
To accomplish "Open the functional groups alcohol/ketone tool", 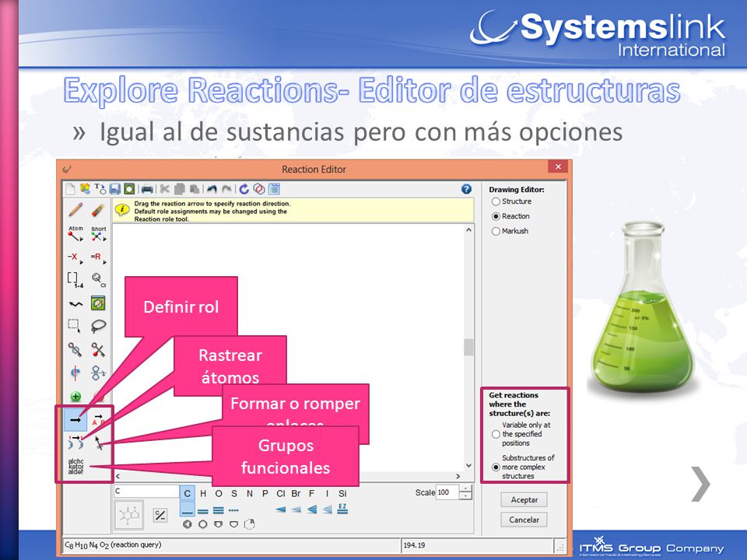I will tap(75, 466).
